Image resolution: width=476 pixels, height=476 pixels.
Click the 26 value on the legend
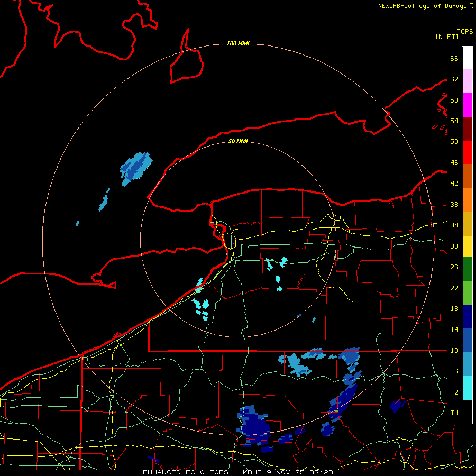click(x=454, y=267)
